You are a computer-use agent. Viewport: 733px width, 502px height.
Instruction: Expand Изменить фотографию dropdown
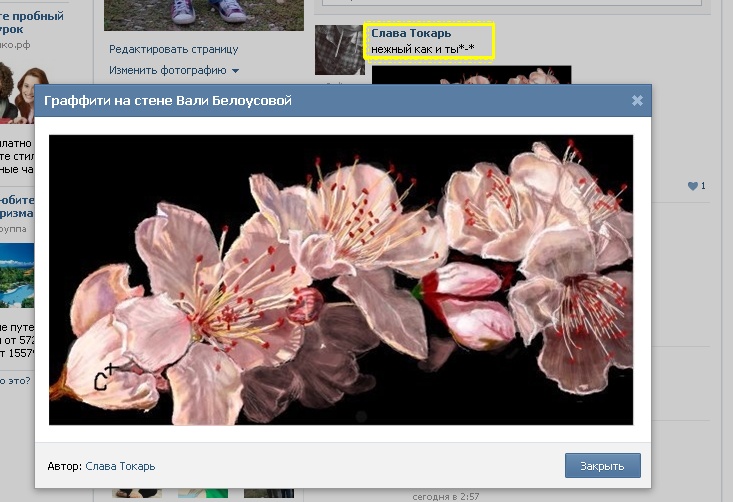(174, 70)
